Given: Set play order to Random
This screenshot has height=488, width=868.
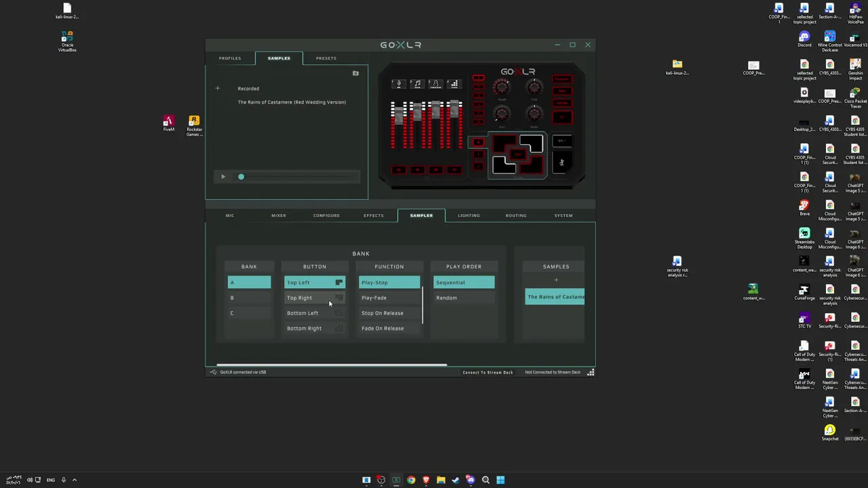Looking at the screenshot, I should pos(464,298).
